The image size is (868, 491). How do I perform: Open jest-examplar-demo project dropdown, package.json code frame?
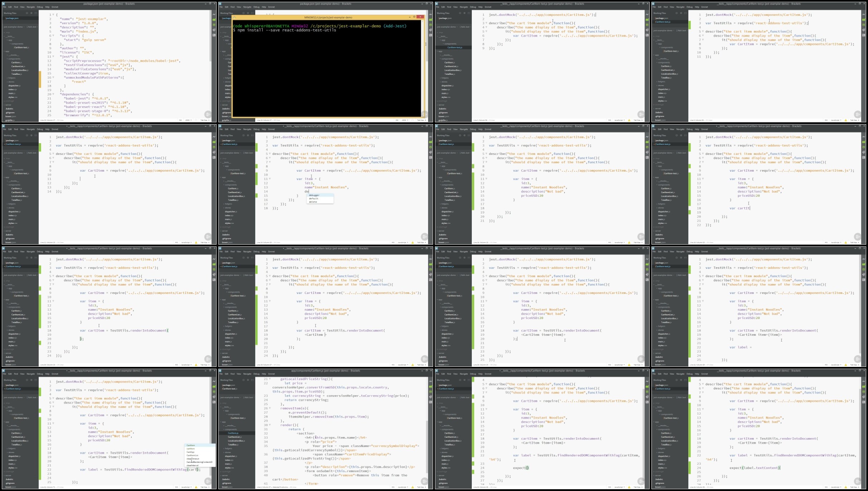tap(14, 27)
